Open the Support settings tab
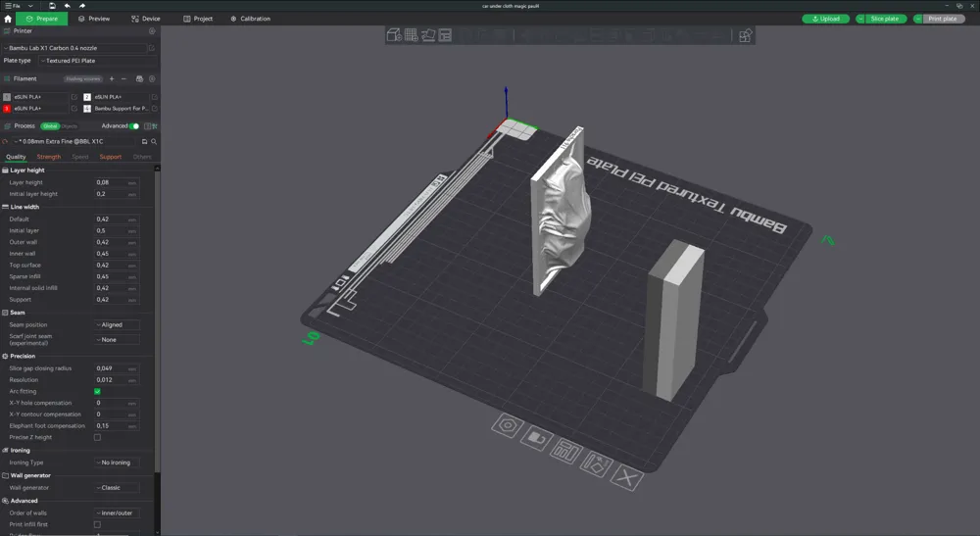980x536 pixels. 111,157
